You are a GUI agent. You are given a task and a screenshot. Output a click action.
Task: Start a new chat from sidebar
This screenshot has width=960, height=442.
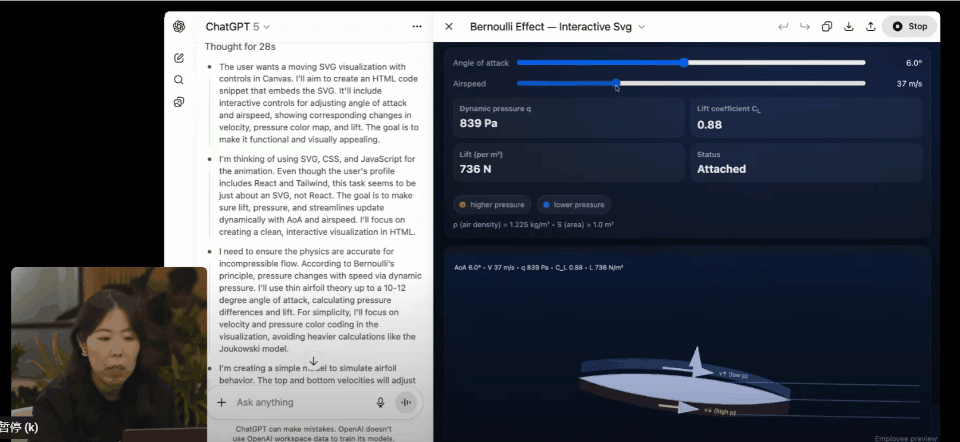(x=179, y=58)
